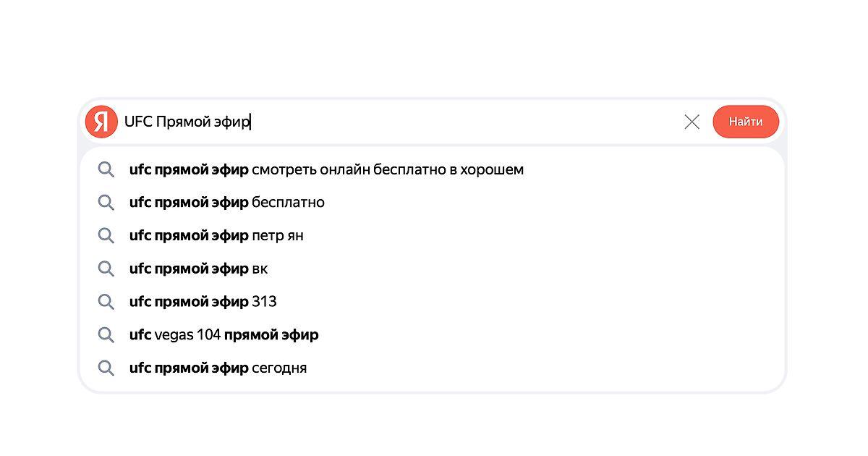Image resolution: width=868 pixels, height=456 pixels.
Task: Choose suggestion 'ufc прямой эфир петр ян'
Action: 433,236
